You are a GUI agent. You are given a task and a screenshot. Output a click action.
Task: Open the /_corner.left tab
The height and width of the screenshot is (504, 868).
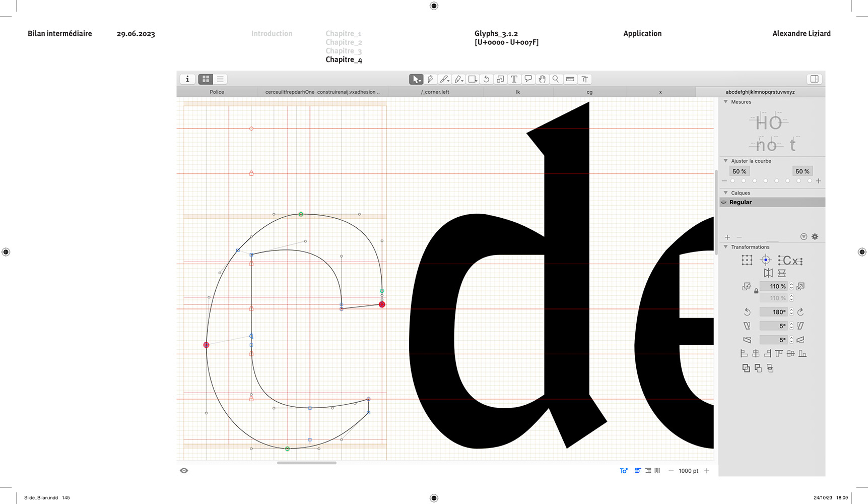pos(435,92)
